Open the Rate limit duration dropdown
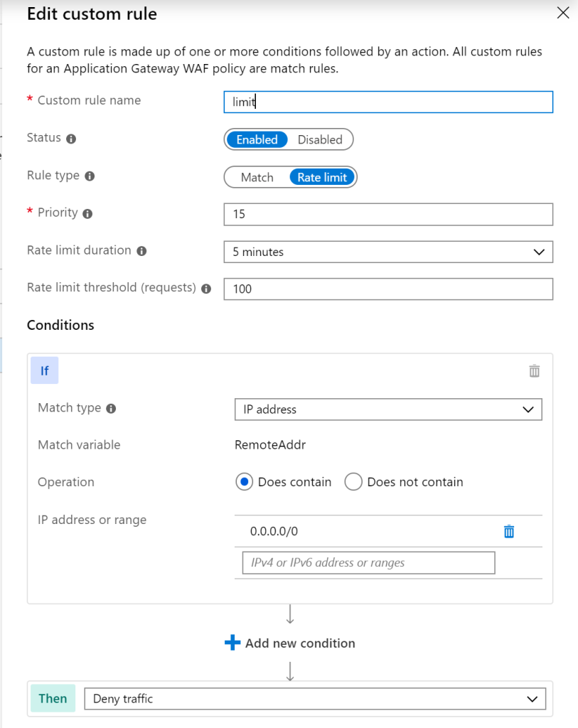This screenshot has height=728, width=578. coord(388,252)
